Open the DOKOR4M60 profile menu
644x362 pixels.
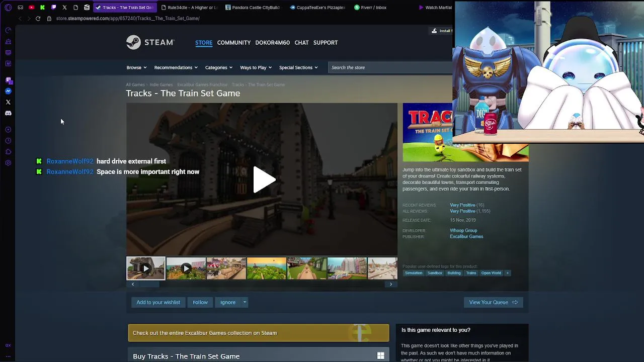tap(272, 43)
